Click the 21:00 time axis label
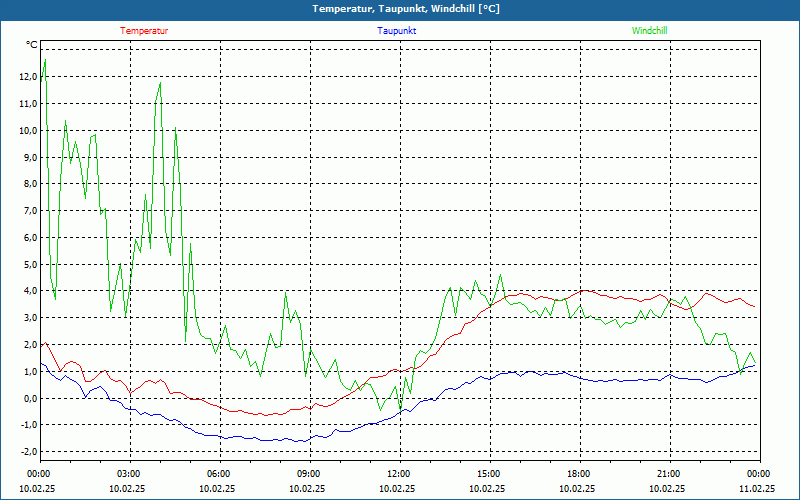The image size is (800, 500). pos(667,474)
